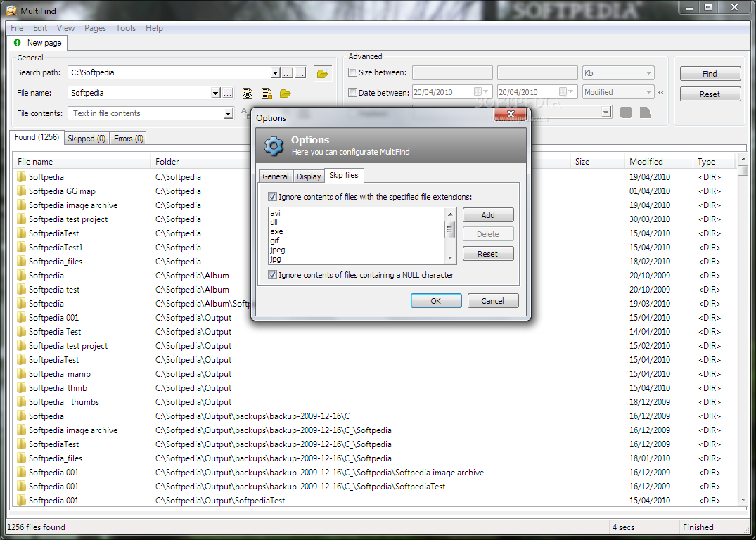The height and width of the screenshot is (540, 756).
Task: Select 'avi' in the extensions list
Action: pyautogui.click(x=275, y=213)
